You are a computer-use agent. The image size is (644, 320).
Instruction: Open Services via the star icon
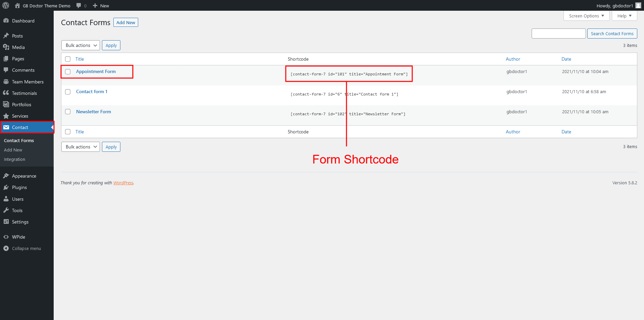(6, 116)
